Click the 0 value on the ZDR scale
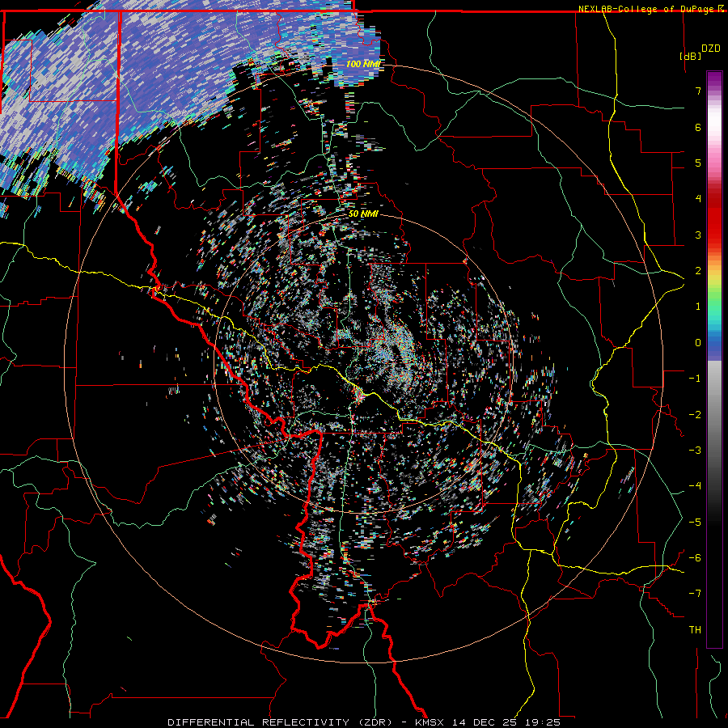This screenshot has width=728, height=728. [x=698, y=343]
